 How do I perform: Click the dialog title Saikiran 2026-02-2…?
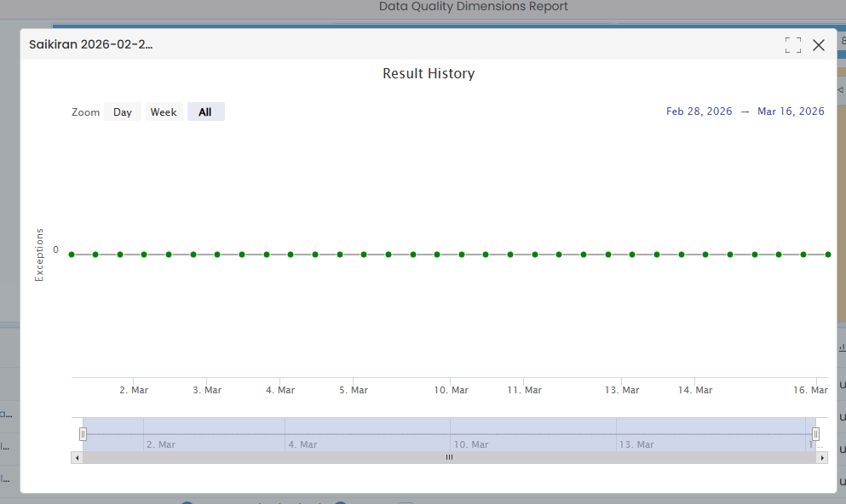(90, 44)
